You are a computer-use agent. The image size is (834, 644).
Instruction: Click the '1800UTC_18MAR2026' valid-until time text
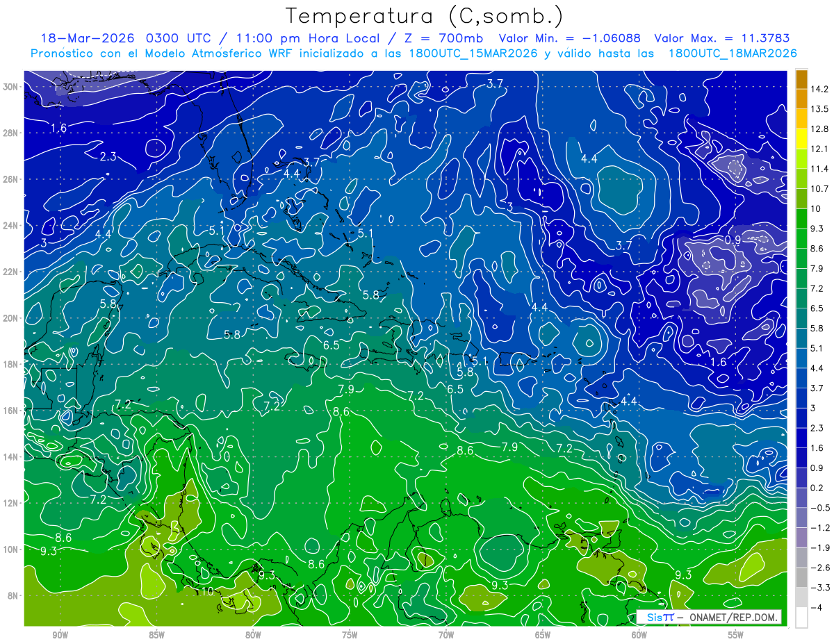coord(732,53)
